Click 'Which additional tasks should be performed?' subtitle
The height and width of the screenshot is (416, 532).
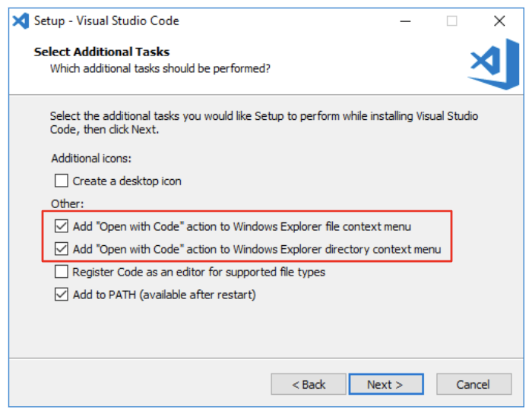tap(160, 69)
